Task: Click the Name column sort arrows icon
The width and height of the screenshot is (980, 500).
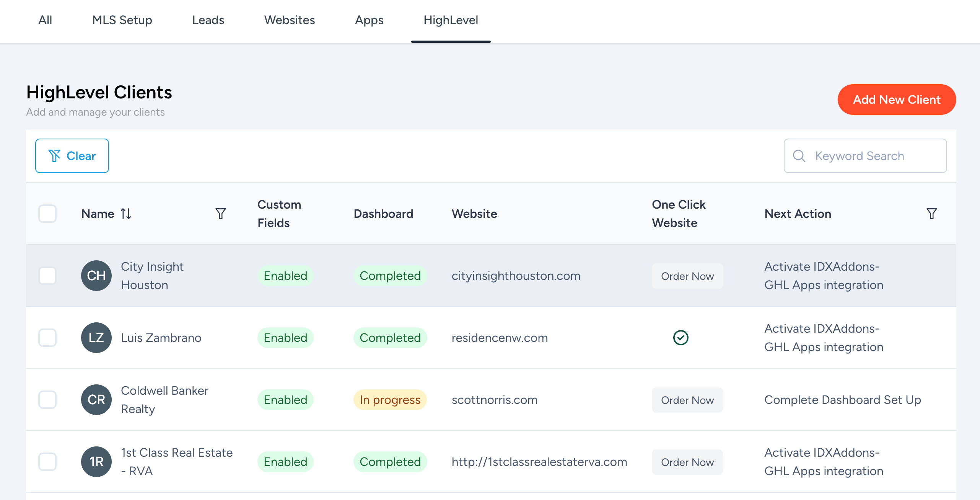Action: click(126, 214)
